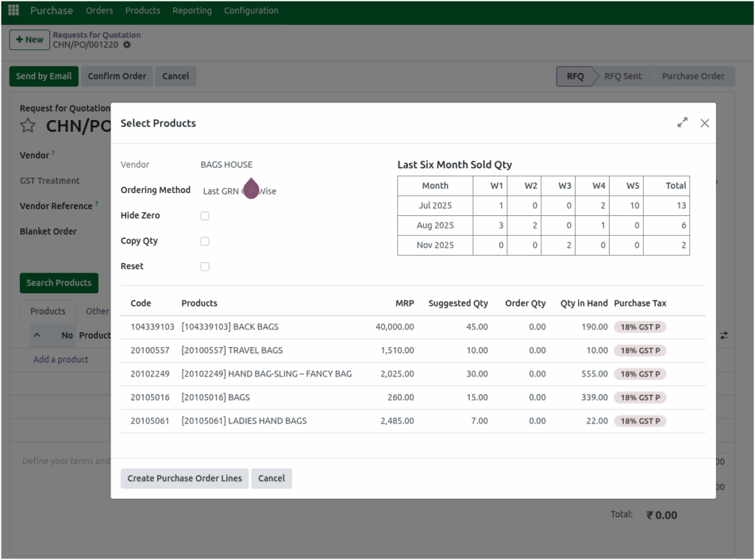
Task: Mark the quotation as favorite with the star
Action: click(x=27, y=125)
